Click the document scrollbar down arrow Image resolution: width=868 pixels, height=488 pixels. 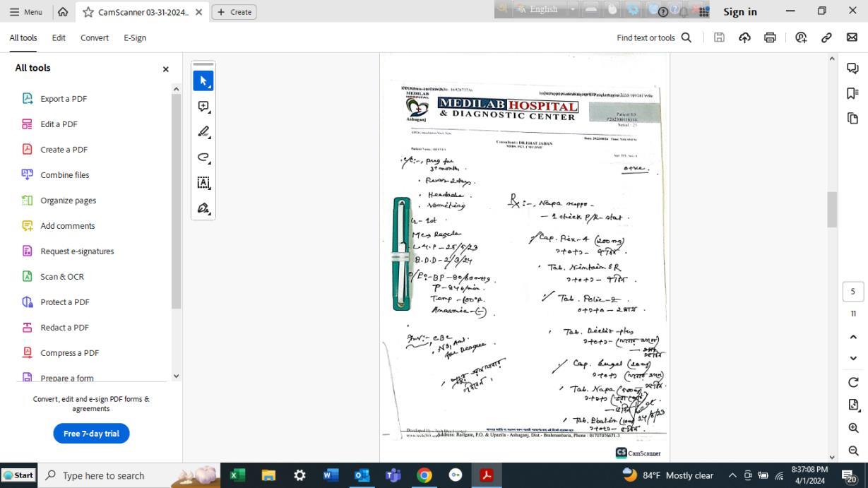pos(832,457)
